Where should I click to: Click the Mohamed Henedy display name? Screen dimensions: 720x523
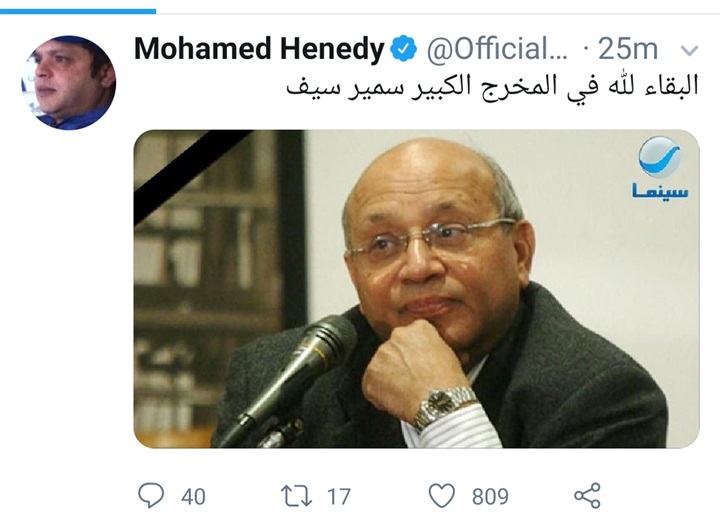point(259,49)
